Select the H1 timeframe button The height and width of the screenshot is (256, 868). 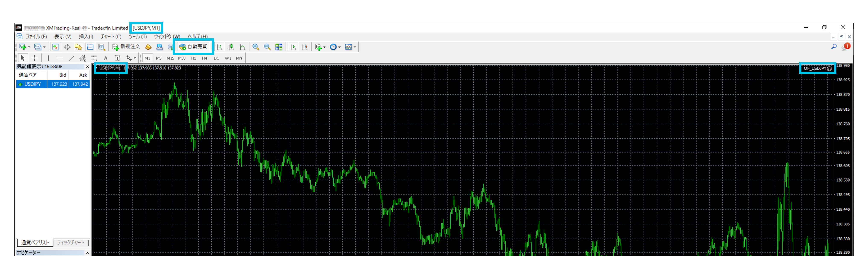pyautogui.click(x=193, y=58)
